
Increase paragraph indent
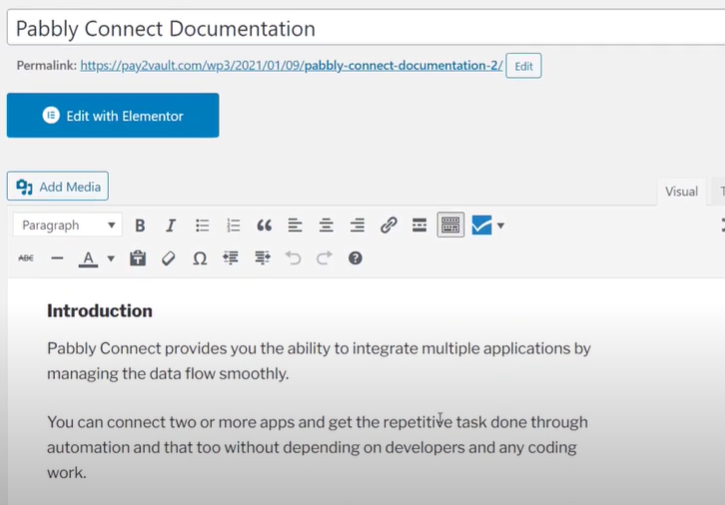click(x=262, y=258)
